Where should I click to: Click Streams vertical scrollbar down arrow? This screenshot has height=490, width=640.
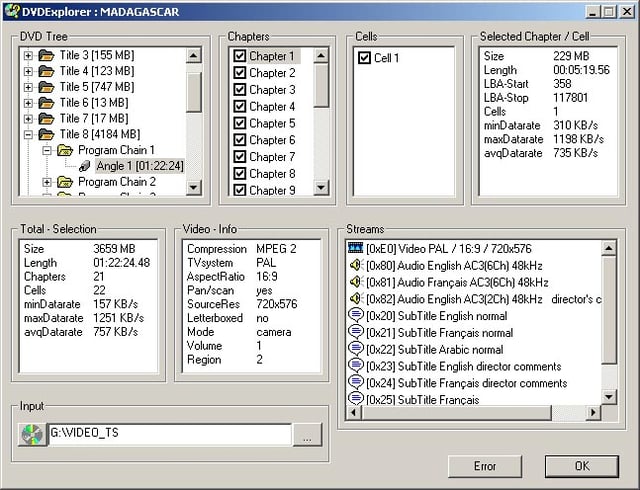609,396
